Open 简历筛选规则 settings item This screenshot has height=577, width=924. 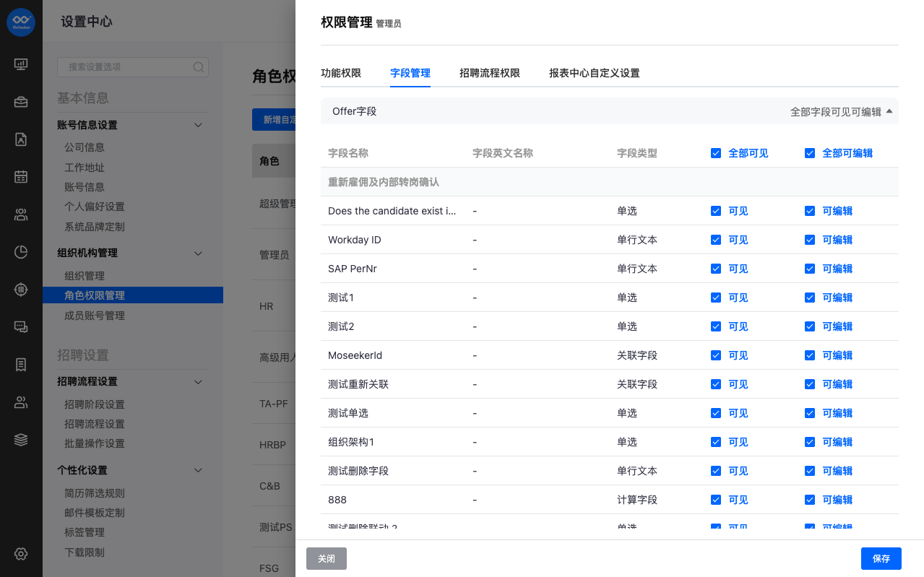click(x=95, y=493)
